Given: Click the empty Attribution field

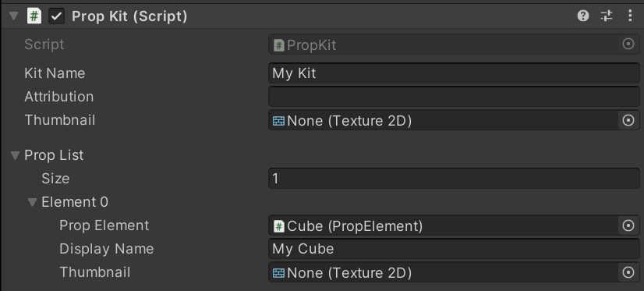Looking at the screenshot, I should tap(454, 97).
